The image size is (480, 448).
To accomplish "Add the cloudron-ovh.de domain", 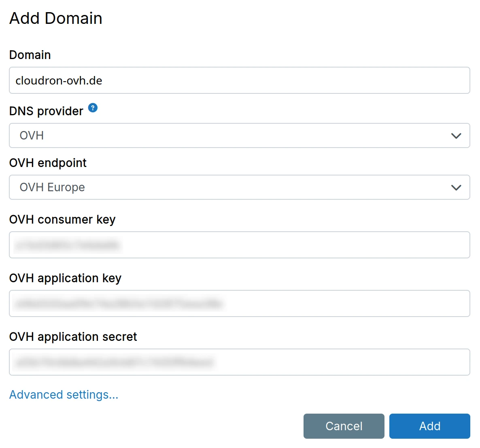I will tap(429, 426).
